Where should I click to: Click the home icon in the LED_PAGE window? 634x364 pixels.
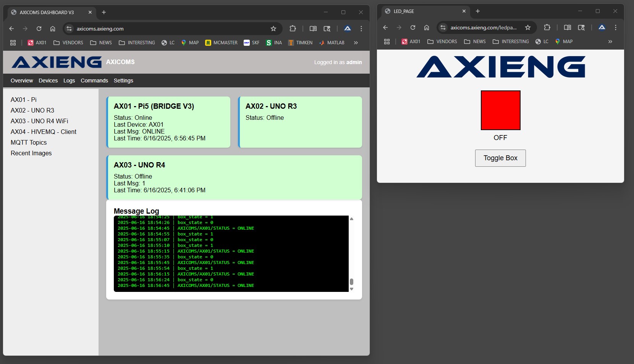426,27
